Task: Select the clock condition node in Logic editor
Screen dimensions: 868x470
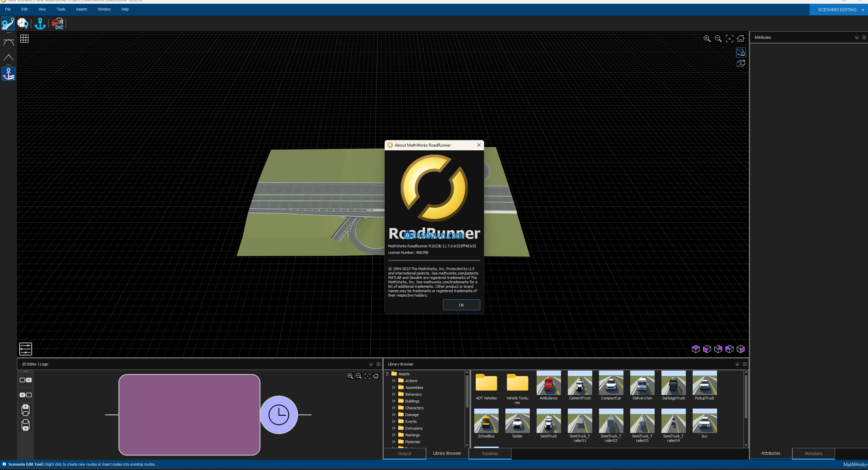Action: point(279,415)
